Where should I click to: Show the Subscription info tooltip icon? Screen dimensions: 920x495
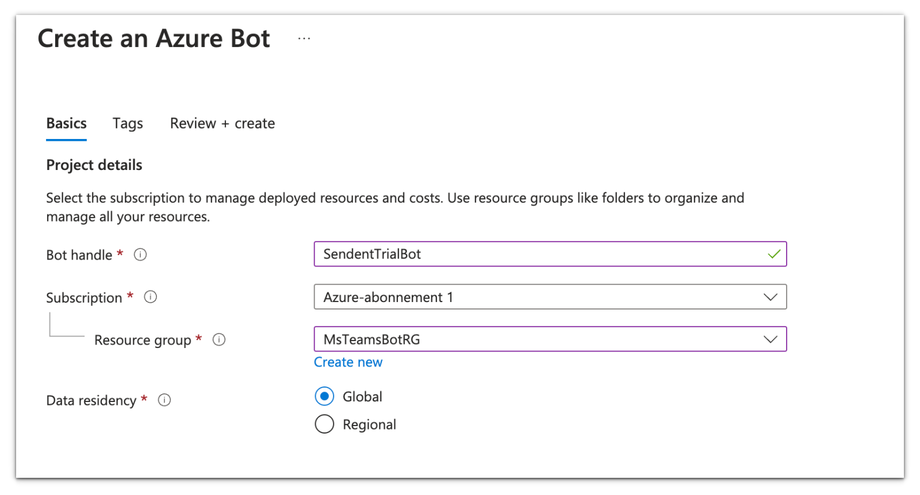click(151, 297)
